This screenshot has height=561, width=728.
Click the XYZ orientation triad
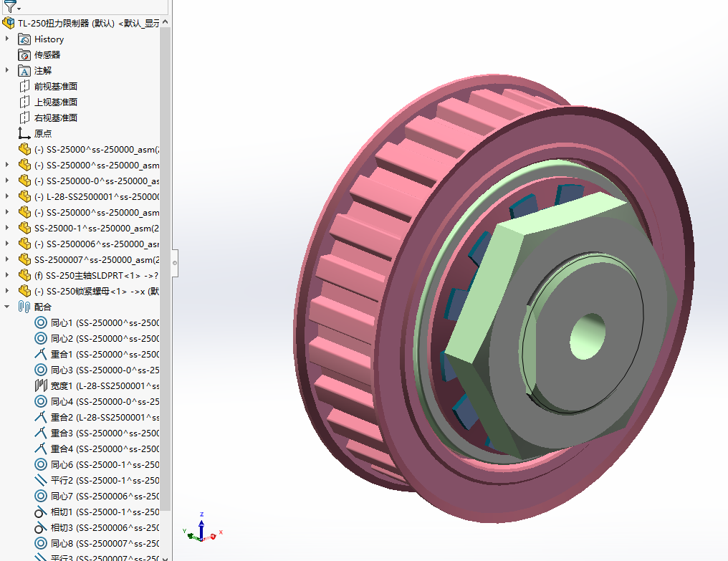[203, 529]
